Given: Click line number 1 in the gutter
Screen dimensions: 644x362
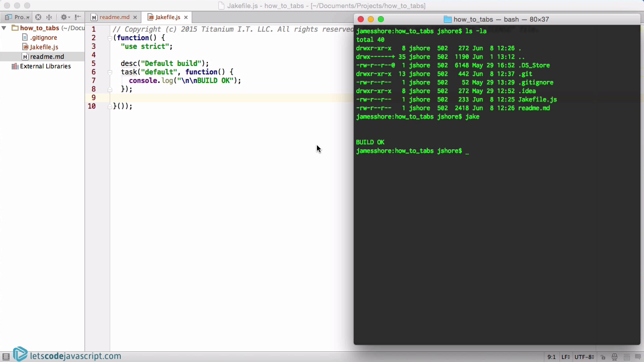Looking at the screenshot, I should click(93, 29).
